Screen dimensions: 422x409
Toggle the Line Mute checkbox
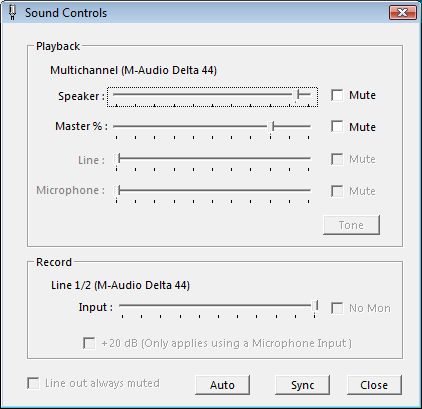[x=337, y=159]
